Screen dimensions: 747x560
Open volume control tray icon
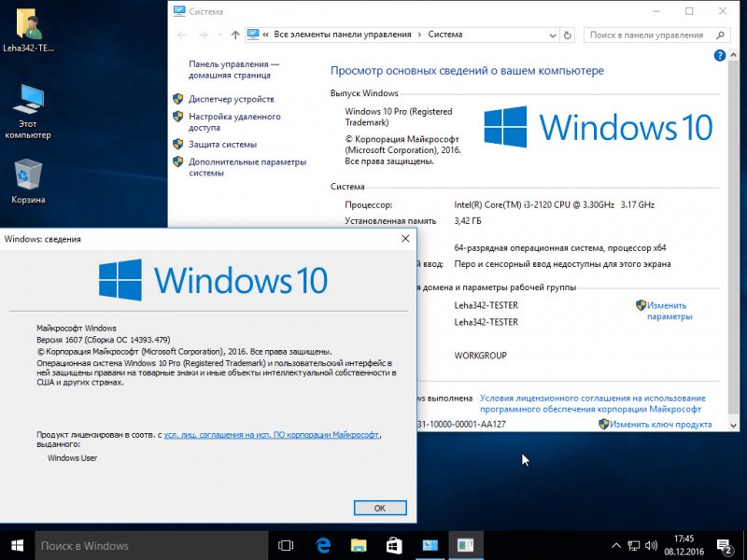click(x=651, y=546)
